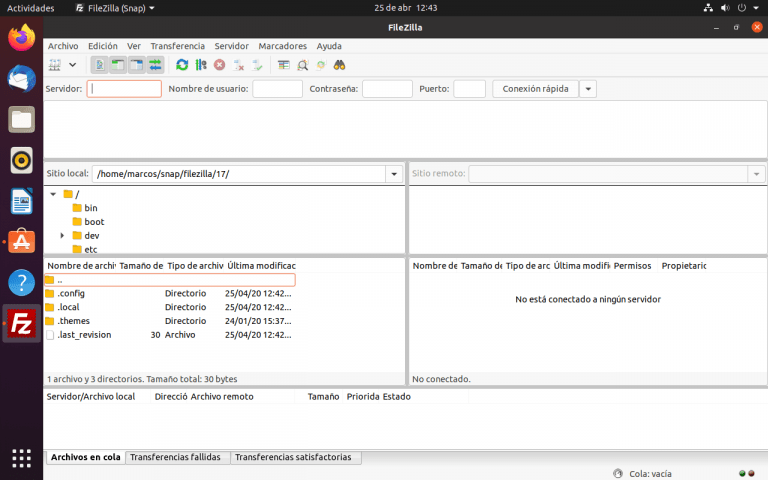Click the Nombre de usuario field

tap(277, 89)
